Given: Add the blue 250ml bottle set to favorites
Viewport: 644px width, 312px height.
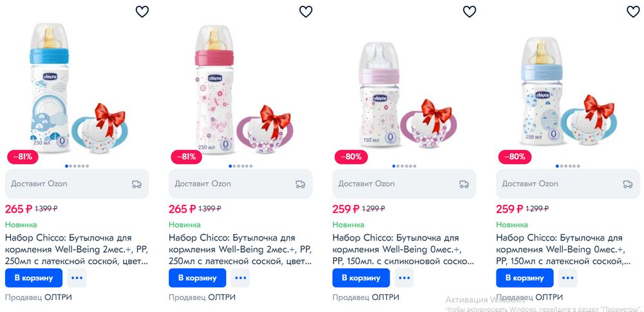Looking at the screenshot, I should pos(142,12).
